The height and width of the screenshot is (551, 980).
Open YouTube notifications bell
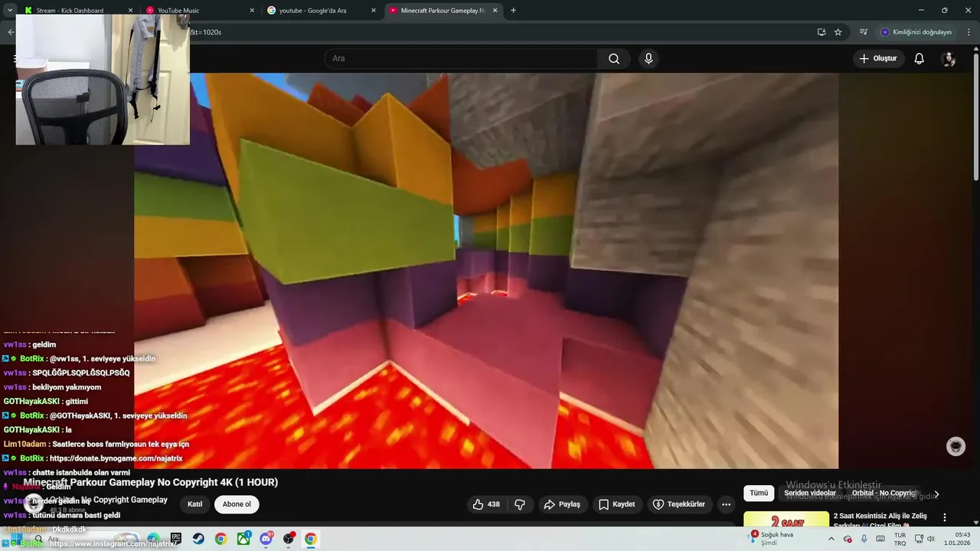click(920, 59)
